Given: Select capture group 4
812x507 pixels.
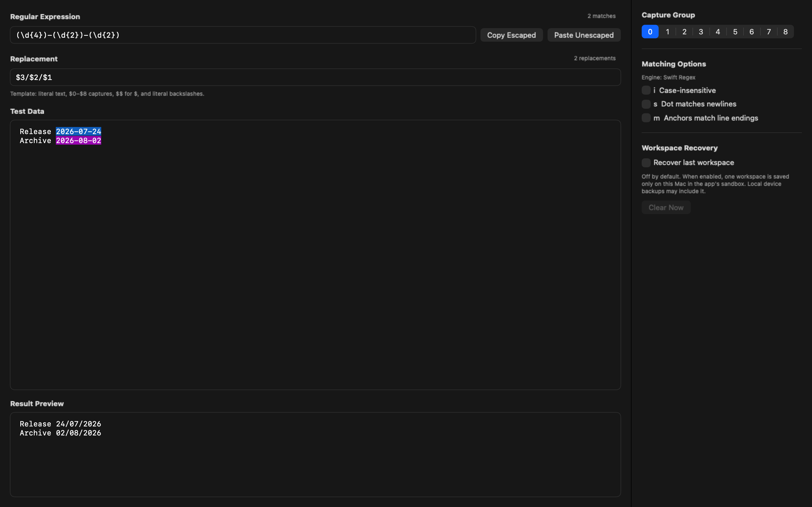Looking at the screenshot, I should pos(718,32).
